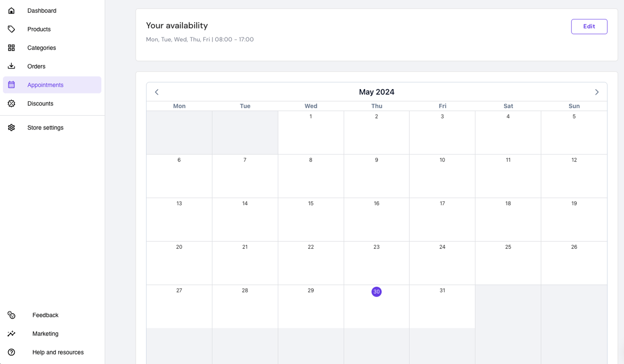This screenshot has width=624, height=364.
Task: Switch to the Appointments section
Action: [46, 84]
